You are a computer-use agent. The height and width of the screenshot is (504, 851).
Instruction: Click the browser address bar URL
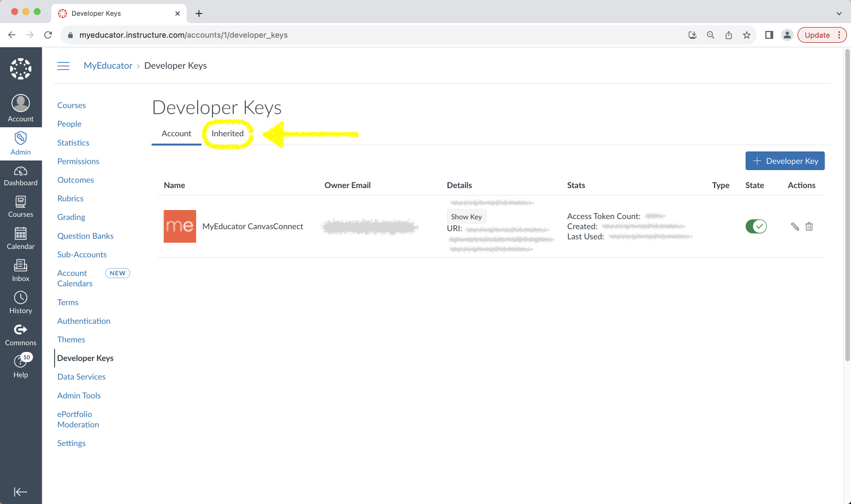pos(183,35)
